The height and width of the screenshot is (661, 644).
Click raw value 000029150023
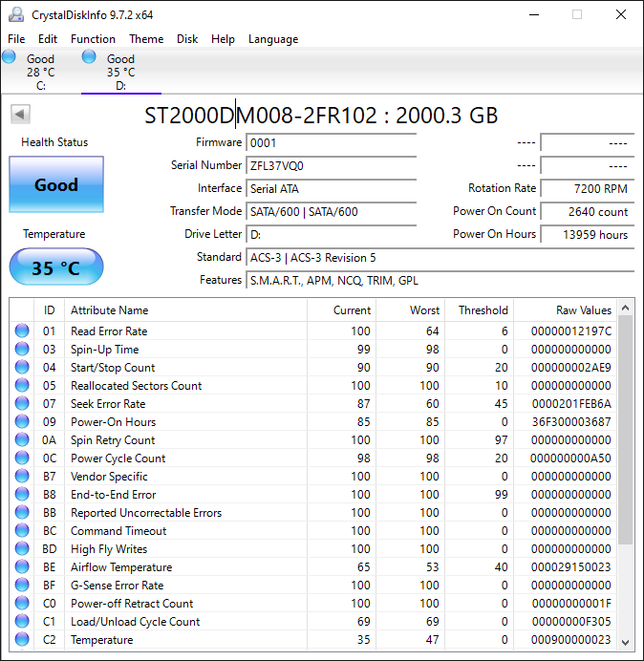point(571,567)
